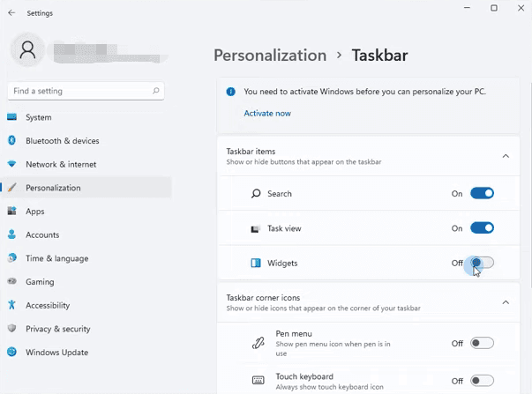Go to Personalization via breadcrumb

(x=270, y=55)
